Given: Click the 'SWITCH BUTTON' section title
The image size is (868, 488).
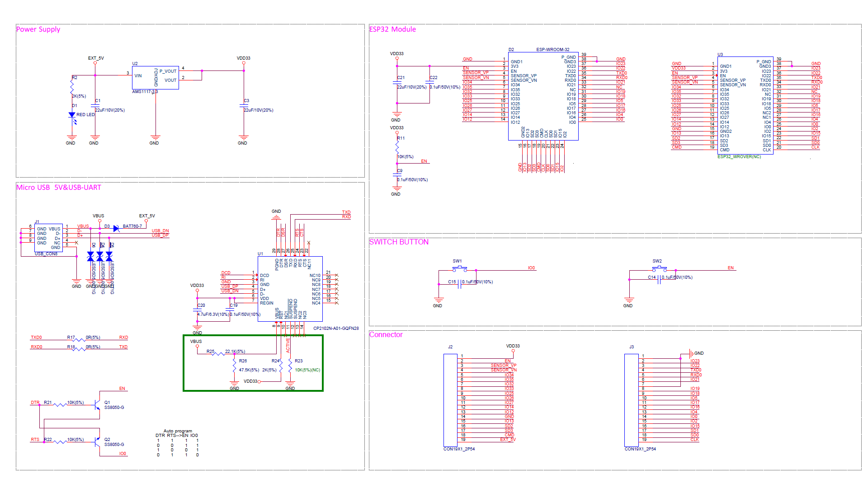Looking at the screenshot, I should [399, 242].
